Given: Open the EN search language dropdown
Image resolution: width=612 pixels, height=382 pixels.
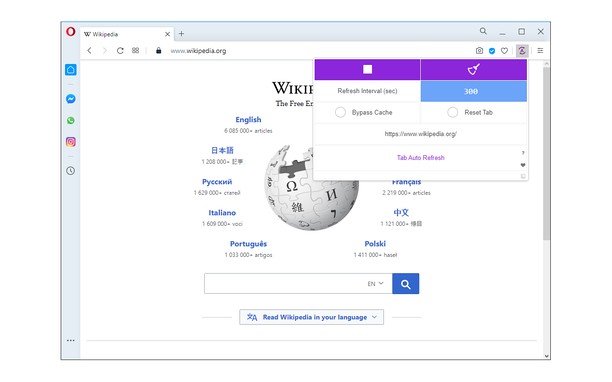Looking at the screenshot, I should 375,284.
